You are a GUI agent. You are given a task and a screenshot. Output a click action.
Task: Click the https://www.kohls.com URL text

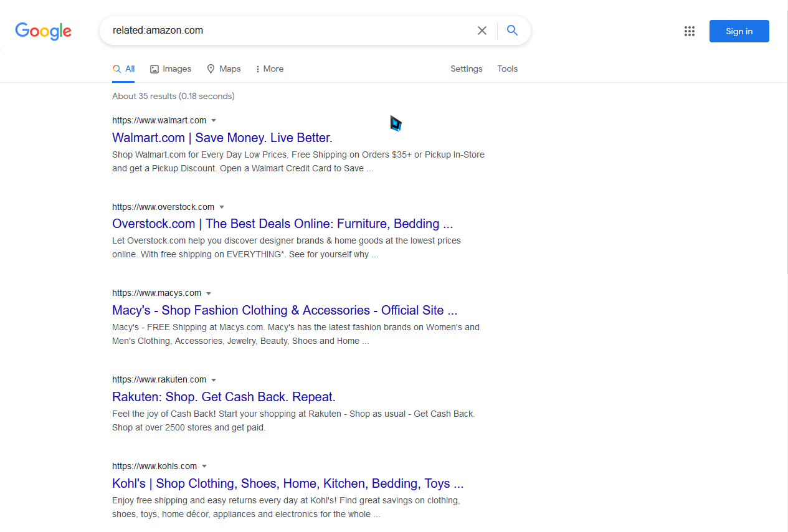(154, 466)
